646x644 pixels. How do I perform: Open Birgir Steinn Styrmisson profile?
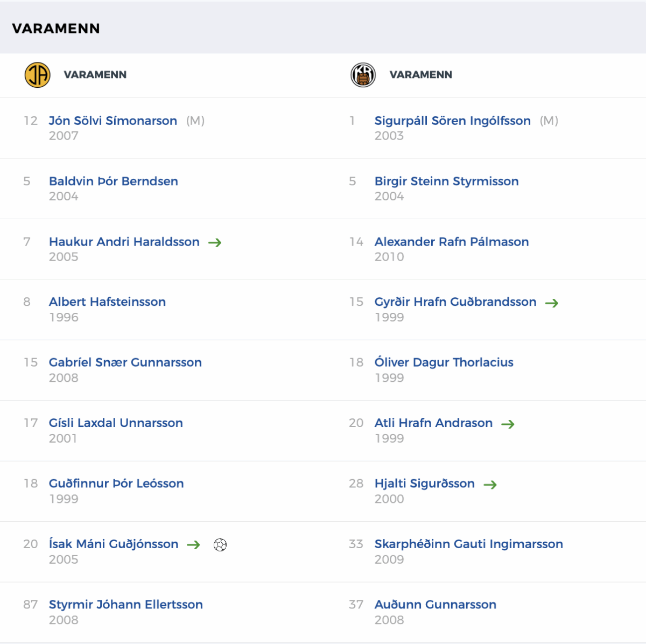click(446, 181)
